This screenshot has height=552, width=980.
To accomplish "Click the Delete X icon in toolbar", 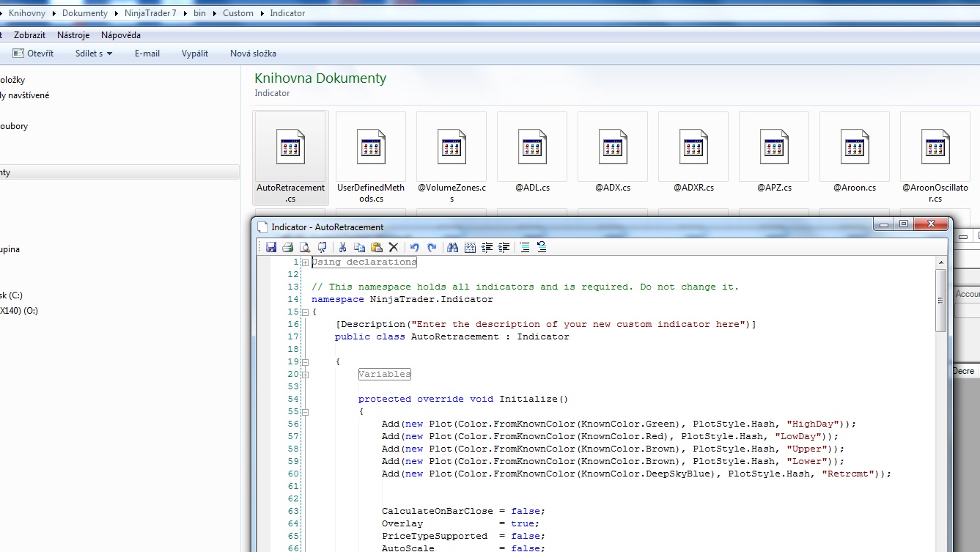I will (x=394, y=248).
